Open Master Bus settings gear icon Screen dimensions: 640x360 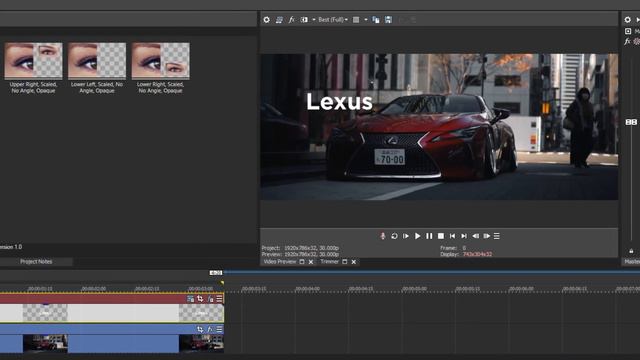tap(628, 20)
